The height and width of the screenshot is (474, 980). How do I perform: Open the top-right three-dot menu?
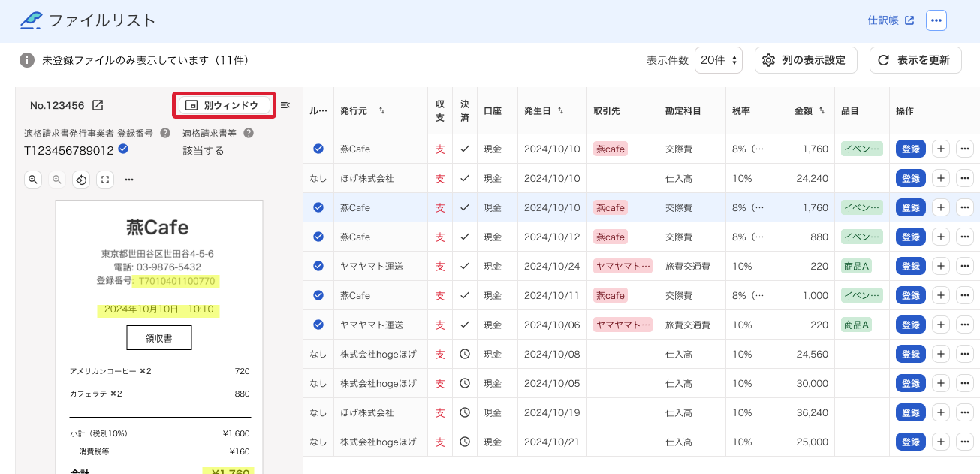(936, 20)
